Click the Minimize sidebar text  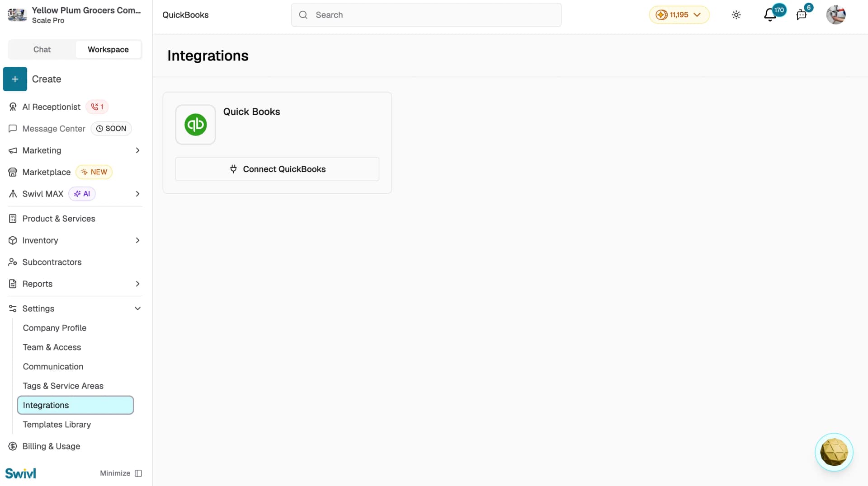click(115, 473)
